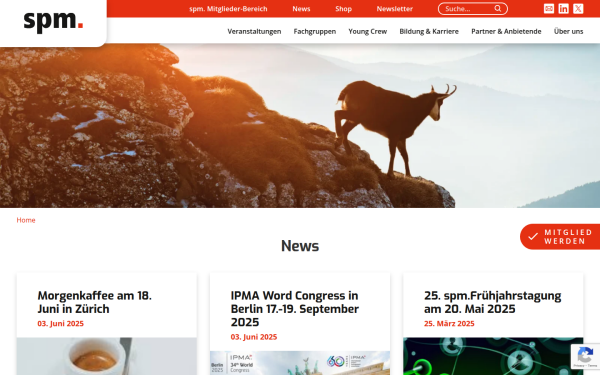Click the reCAPTCHA badge icon
Viewport: 600px width, 375px height.
pyautogui.click(x=585, y=356)
